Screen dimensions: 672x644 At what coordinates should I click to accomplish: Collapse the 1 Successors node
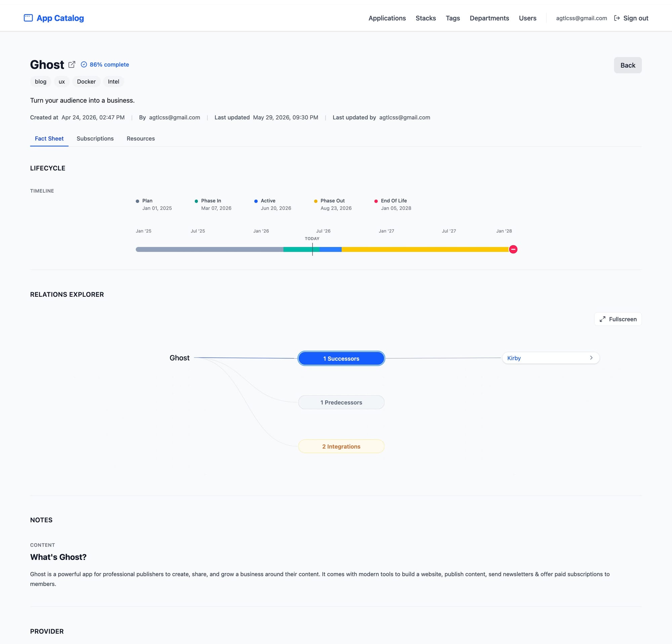point(341,358)
